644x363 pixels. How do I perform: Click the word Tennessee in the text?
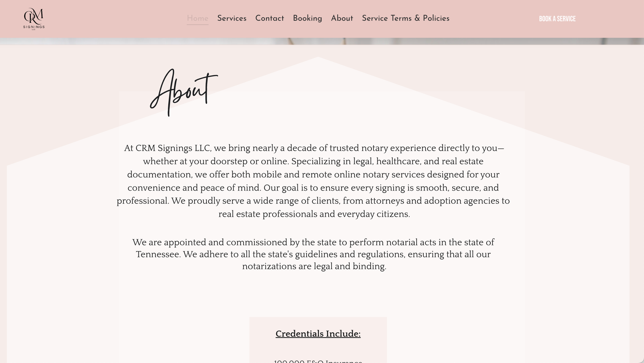click(158, 254)
